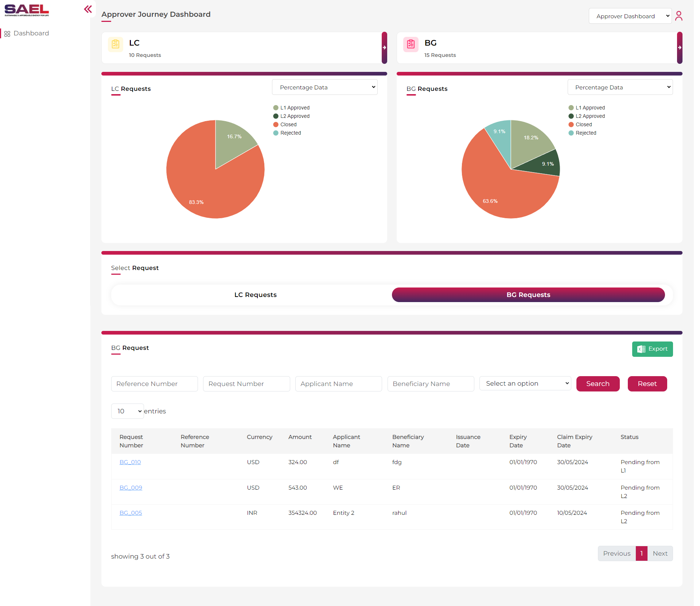Toggle L1 Approved legend in BG chart
Image resolution: width=700 pixels, height=606 pixels.
tap(587, 108)
